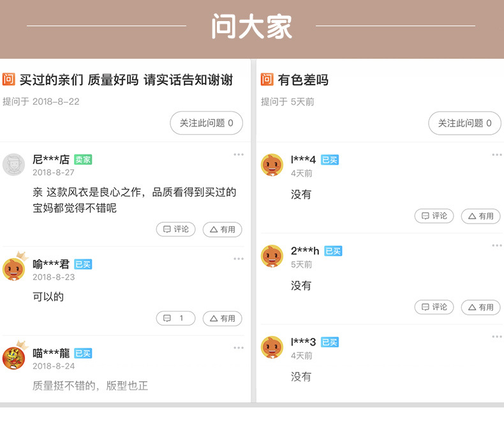
Task: Open 喵***龍 tiger avatar
Action: [13, 358]
